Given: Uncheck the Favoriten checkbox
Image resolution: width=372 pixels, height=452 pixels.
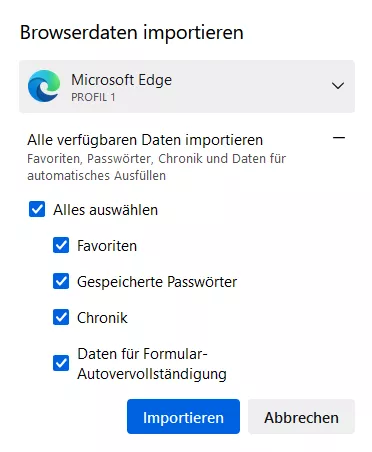Looking at the screenshot, I should (x=61, y=245).
